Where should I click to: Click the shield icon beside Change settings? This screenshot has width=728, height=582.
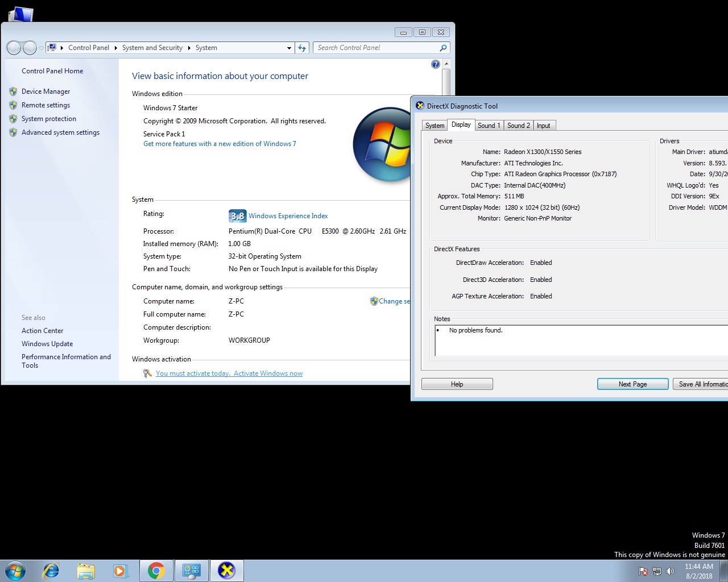tap(374, 301)
